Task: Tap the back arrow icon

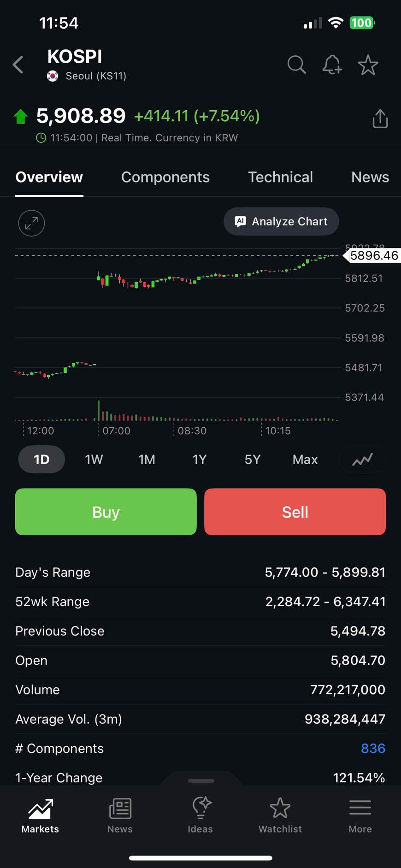Action: tap(18, 65)
